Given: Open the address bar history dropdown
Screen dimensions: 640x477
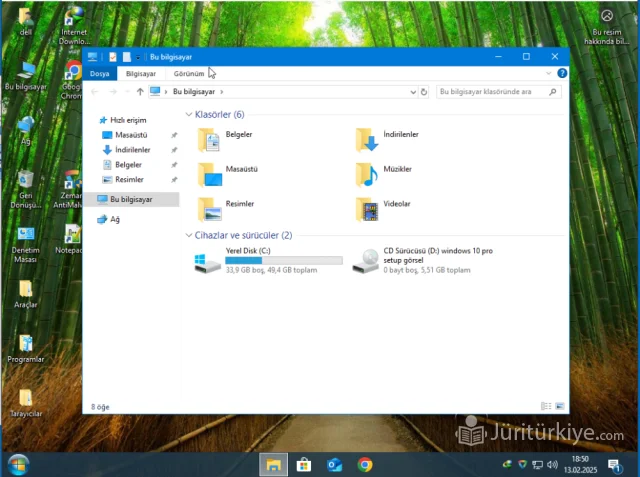Looking at the screenshot, I should [x=413, y=92].
